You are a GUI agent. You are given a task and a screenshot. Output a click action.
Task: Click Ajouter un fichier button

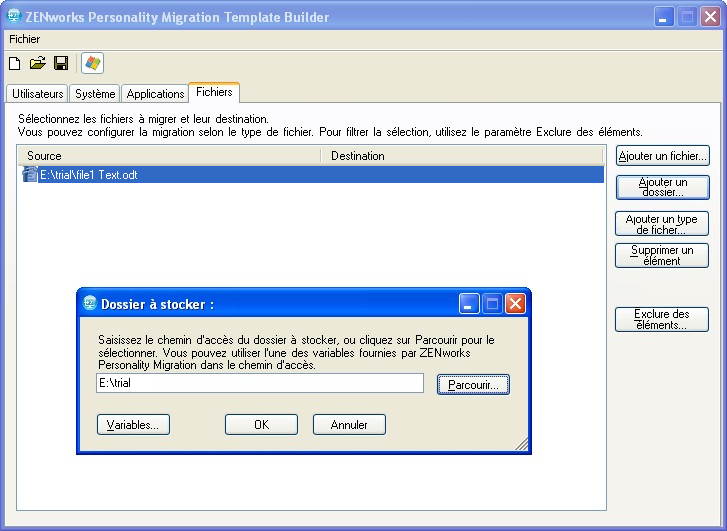point(663,156)
